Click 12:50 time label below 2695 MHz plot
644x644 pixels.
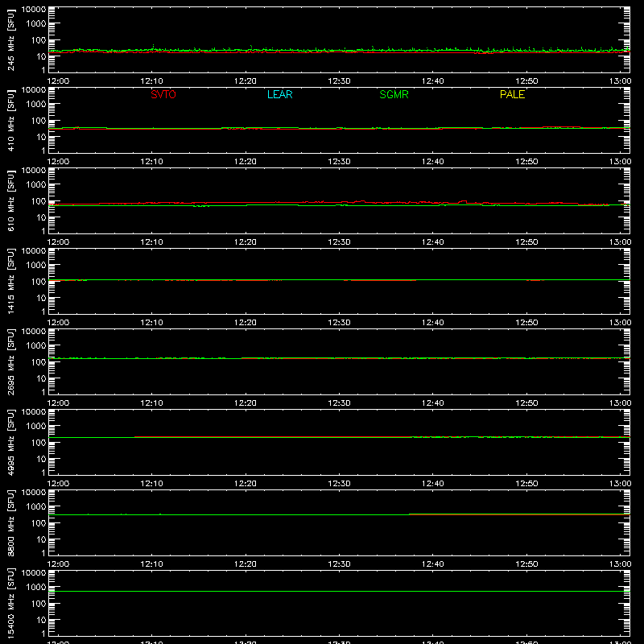click(526, 403)
